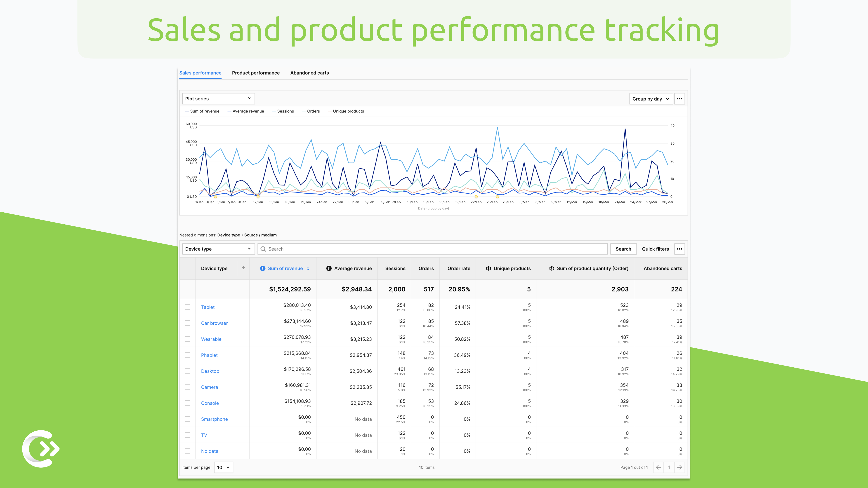Sort by Abandoned carts column header
868x488 pixels.
click(x=663, y=268)
